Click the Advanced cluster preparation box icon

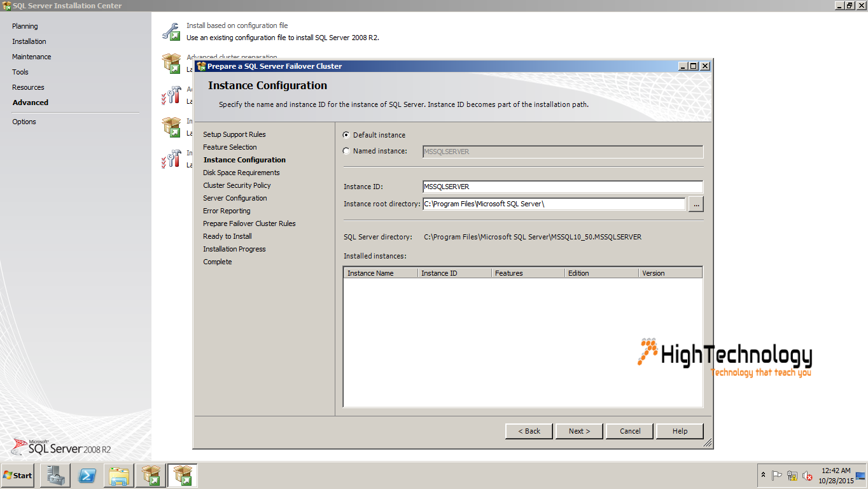click(171, 62)
